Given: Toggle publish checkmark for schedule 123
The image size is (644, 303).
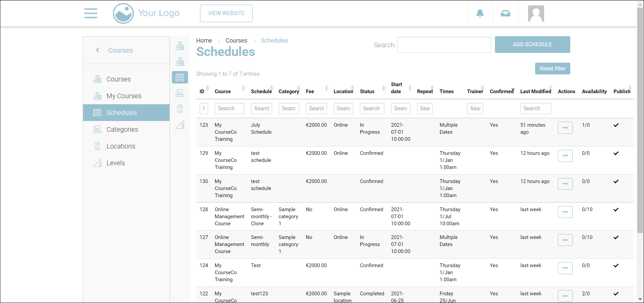Looking at the screenshot, I should point(616,125).
